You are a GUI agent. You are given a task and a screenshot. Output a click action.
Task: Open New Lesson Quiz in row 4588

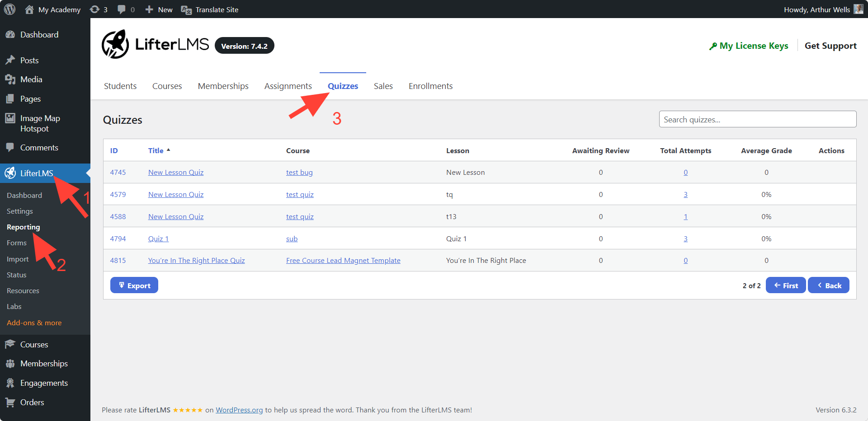point(176,216)
